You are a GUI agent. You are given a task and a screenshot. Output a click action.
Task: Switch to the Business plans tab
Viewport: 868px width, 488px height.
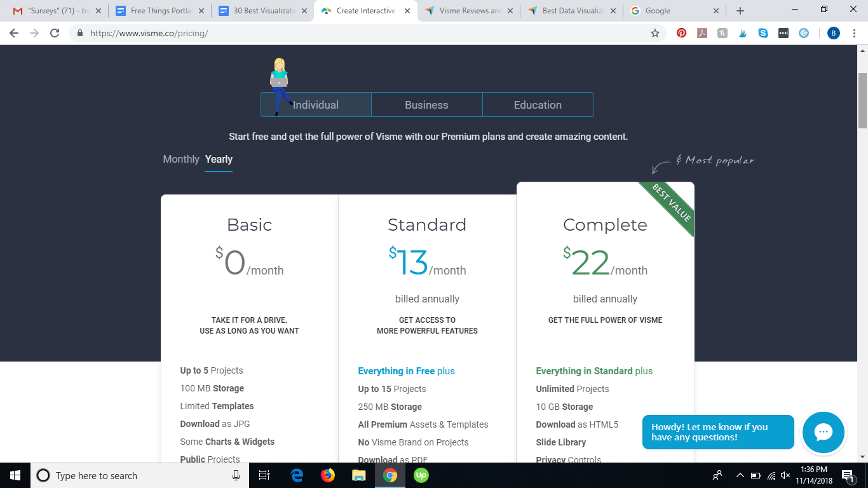point(426,105)
